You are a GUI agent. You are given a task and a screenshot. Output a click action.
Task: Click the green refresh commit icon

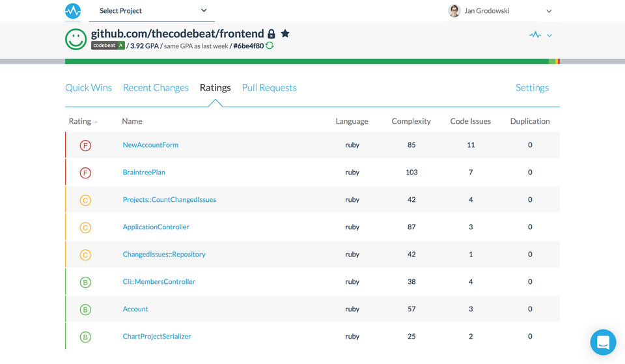click(x=270, y=46)
